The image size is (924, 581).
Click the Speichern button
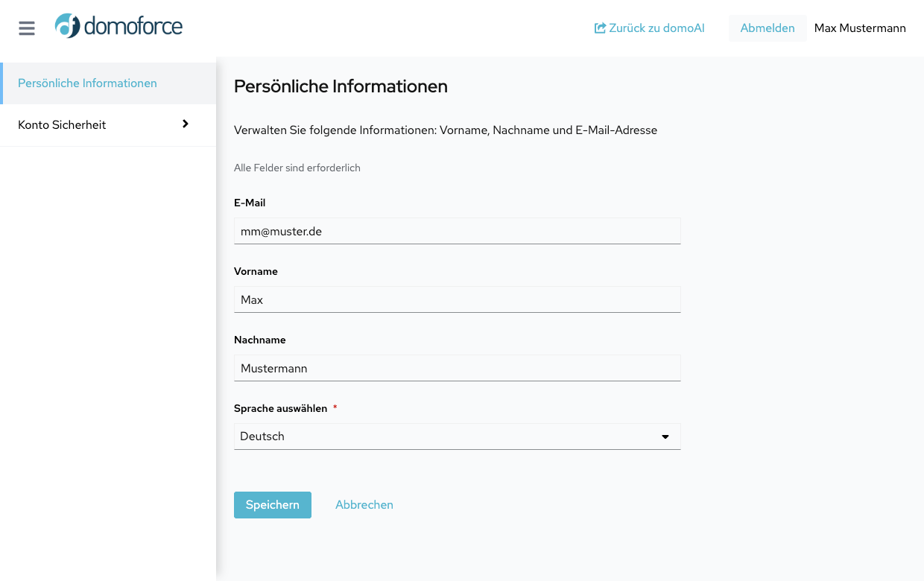click(272, 504)
